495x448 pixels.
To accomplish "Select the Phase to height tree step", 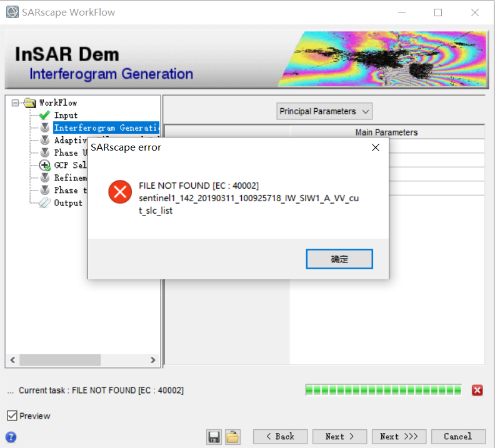I will [71, 190].
